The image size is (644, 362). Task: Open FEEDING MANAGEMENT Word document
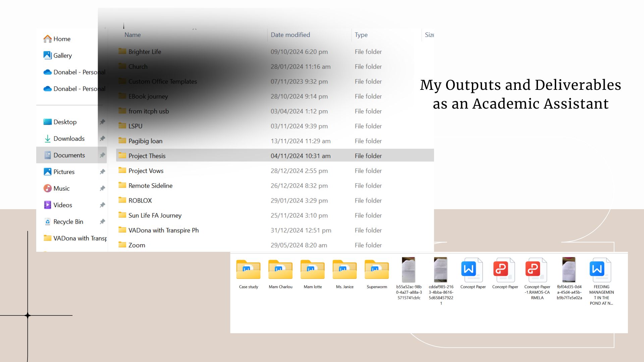pyautogui.click(x=601, y=270)
